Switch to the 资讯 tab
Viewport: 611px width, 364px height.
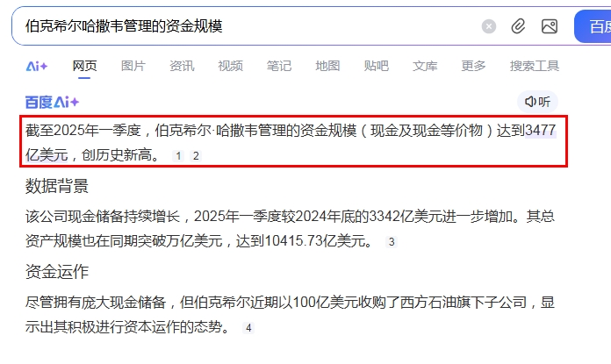coord(182,66)
